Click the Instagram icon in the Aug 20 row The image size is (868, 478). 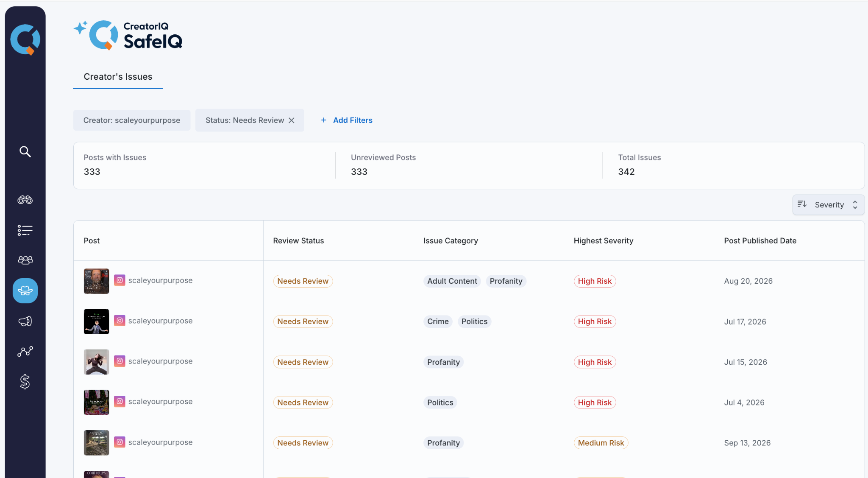(120, 280)
